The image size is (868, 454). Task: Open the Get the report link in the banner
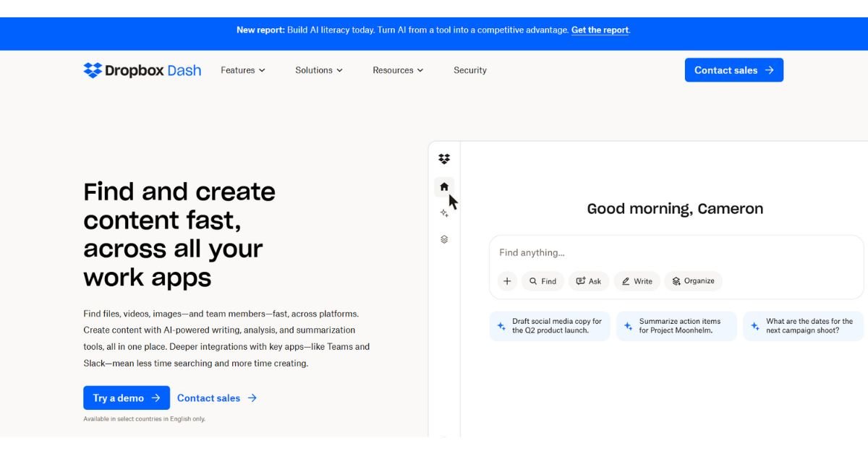tap(600, 30)
